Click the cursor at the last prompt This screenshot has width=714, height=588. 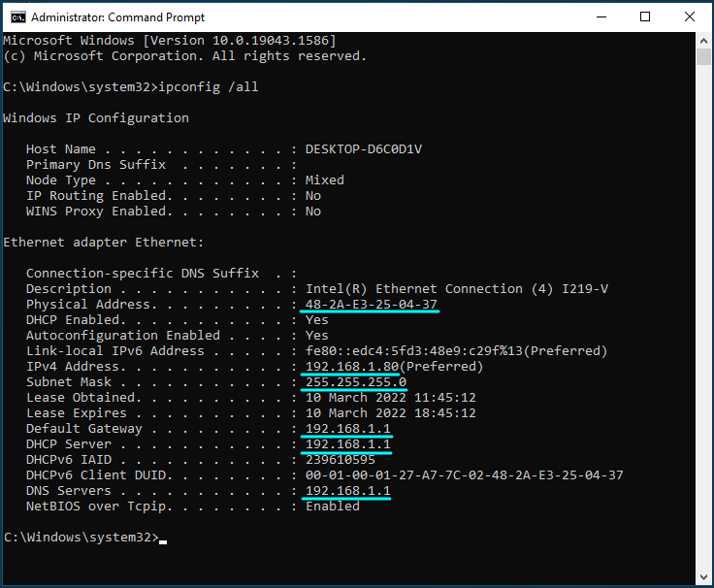[162, 538]
